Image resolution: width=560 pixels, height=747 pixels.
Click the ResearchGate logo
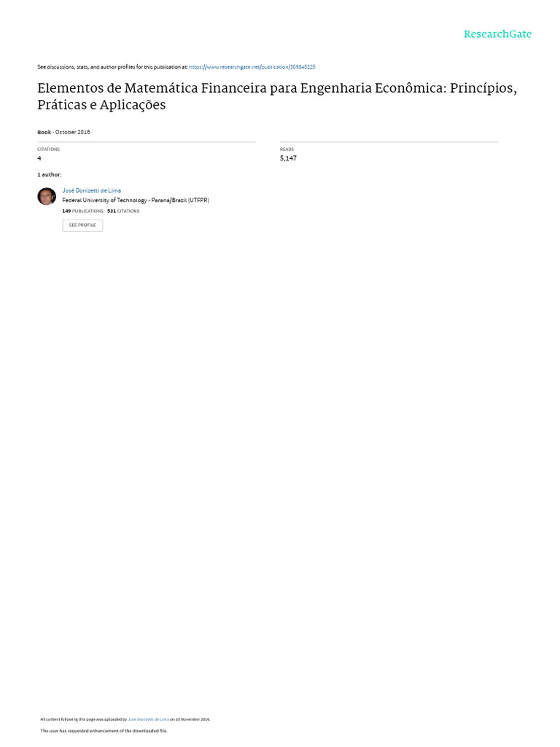497,34
